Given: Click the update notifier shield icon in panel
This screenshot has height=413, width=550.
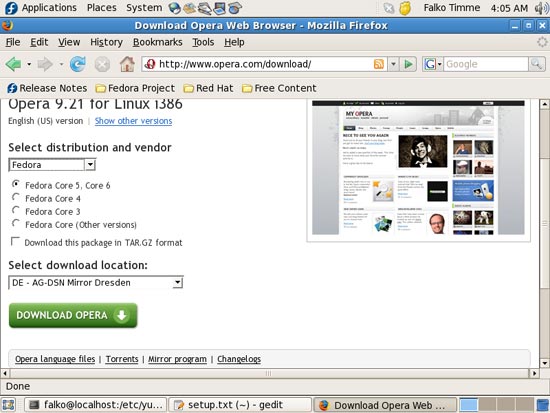Looking at the screenshot, I should click(405, 8).
